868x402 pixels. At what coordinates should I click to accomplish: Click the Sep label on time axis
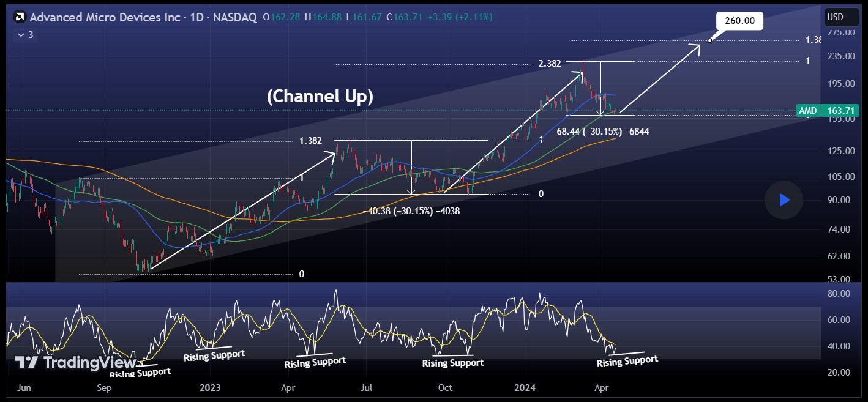click(x=104, y=388)
